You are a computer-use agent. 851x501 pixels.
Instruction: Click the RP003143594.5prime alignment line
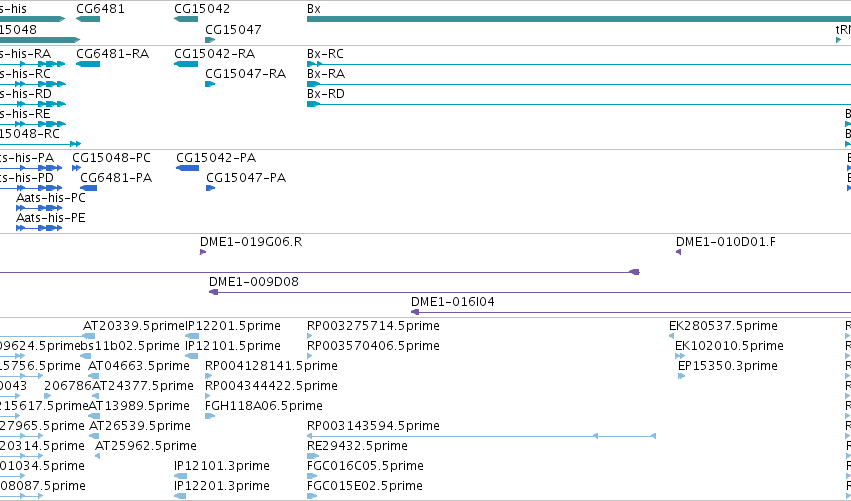(481, 436)
